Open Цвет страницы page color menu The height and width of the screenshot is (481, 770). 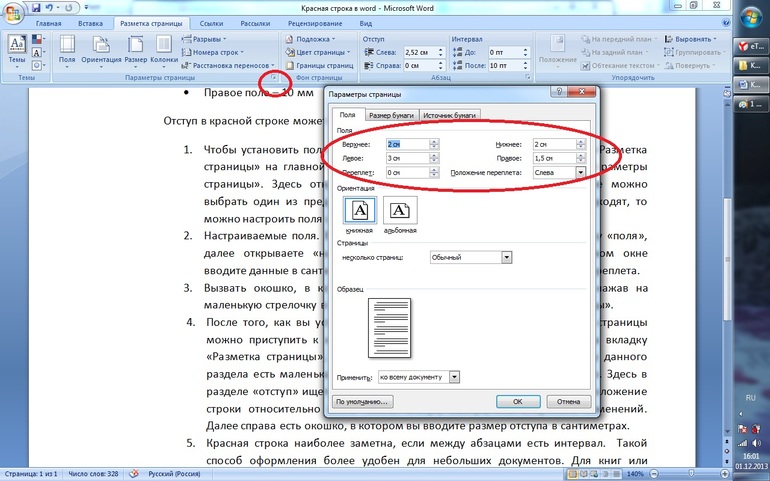tap(318, 52)
